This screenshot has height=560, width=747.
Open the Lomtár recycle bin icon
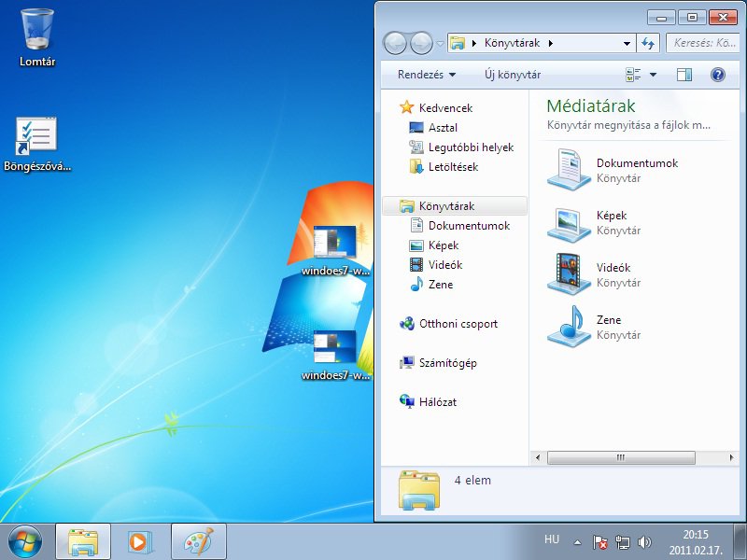click(37, 37)
